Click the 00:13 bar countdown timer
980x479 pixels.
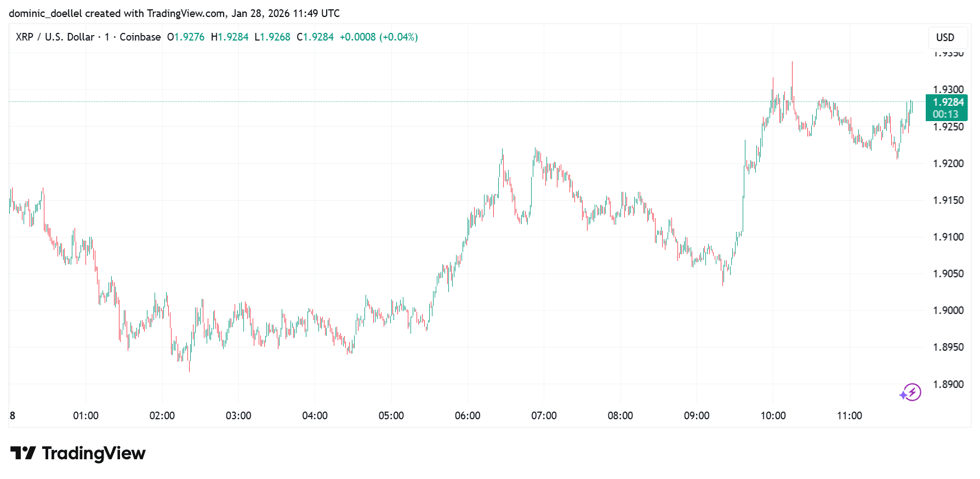[x=945, y=114]
